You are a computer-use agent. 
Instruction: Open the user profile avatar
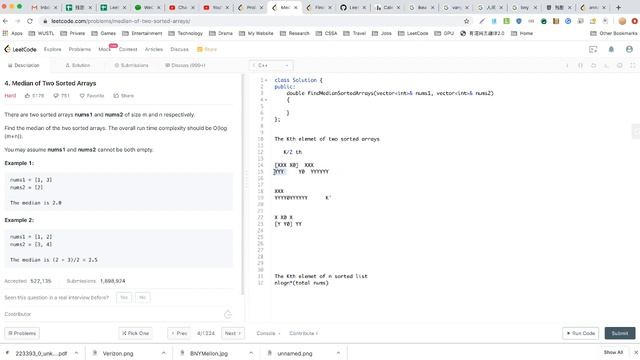(629, 49)
